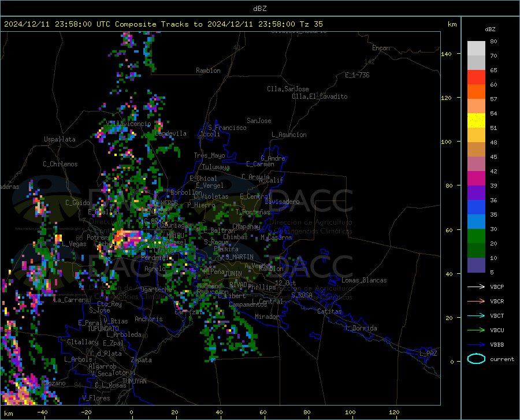Screen dimensions: 520x420
Task: Click the 'dBZ' heading above the color scale
Action: [x=490, y=29]
